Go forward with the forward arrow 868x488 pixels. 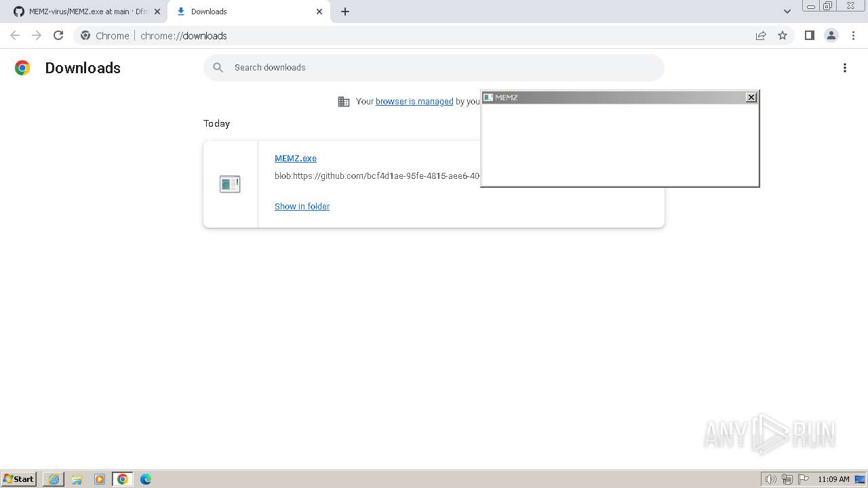pos(37,35)
